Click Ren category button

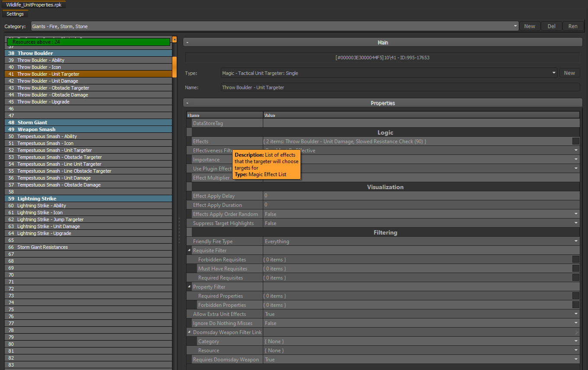click(x=573, y=26)
